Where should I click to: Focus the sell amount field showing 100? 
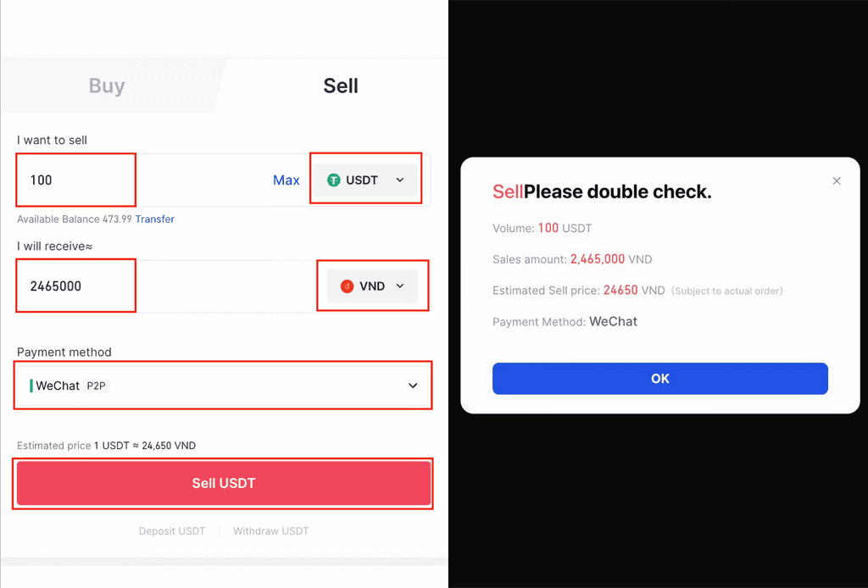75,180
